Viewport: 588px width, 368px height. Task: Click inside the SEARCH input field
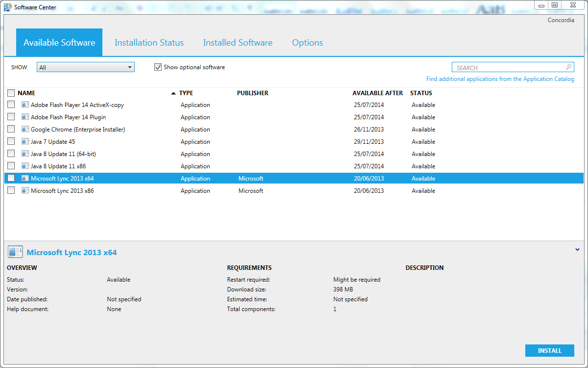(505, 67)
